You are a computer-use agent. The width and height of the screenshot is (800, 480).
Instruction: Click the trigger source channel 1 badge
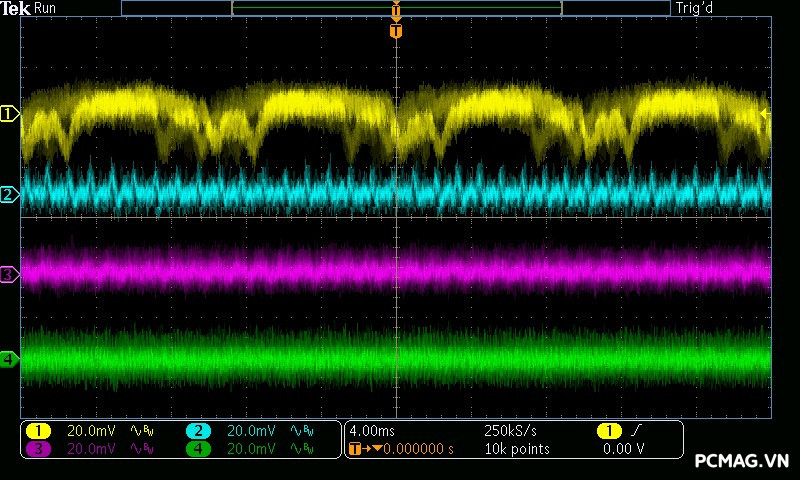click(609, 431)
